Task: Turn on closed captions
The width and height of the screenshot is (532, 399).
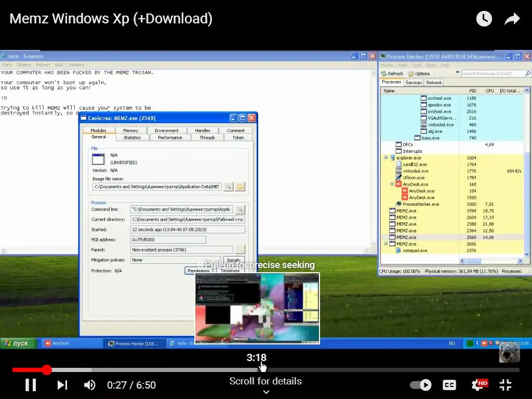Action: pyautogui.click(x=449, y=385)
